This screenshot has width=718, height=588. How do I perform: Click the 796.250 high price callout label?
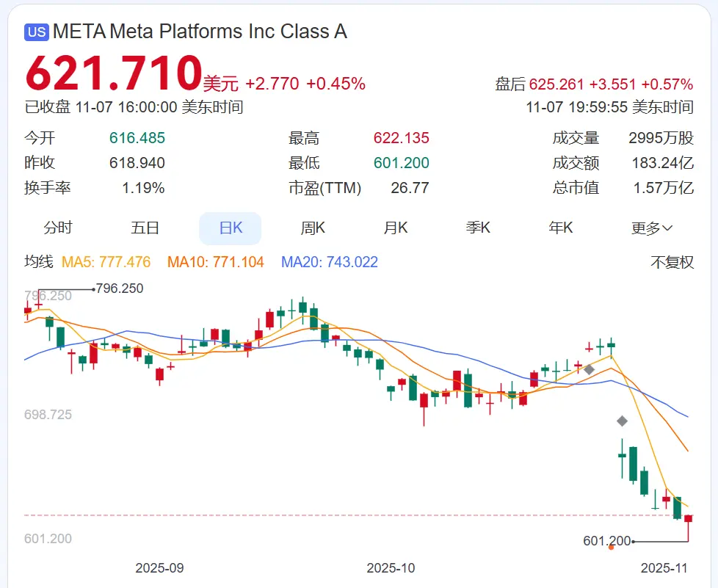point(120,288)
